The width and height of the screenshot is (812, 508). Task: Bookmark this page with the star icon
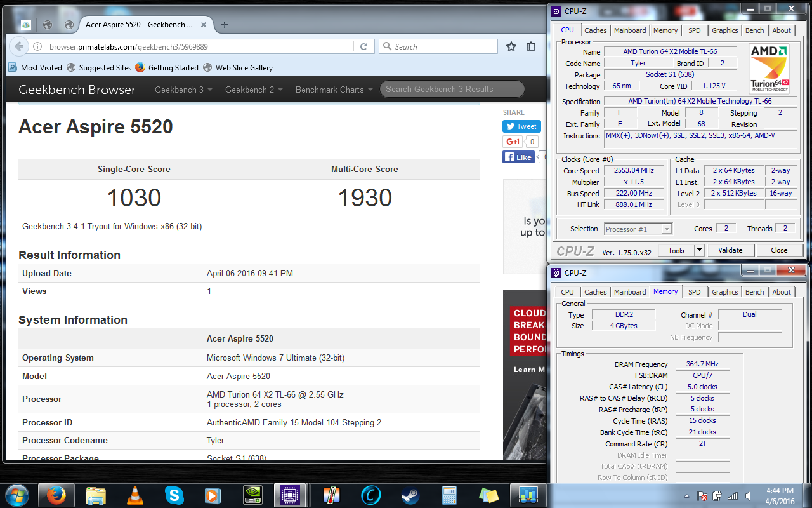(511, 46)
